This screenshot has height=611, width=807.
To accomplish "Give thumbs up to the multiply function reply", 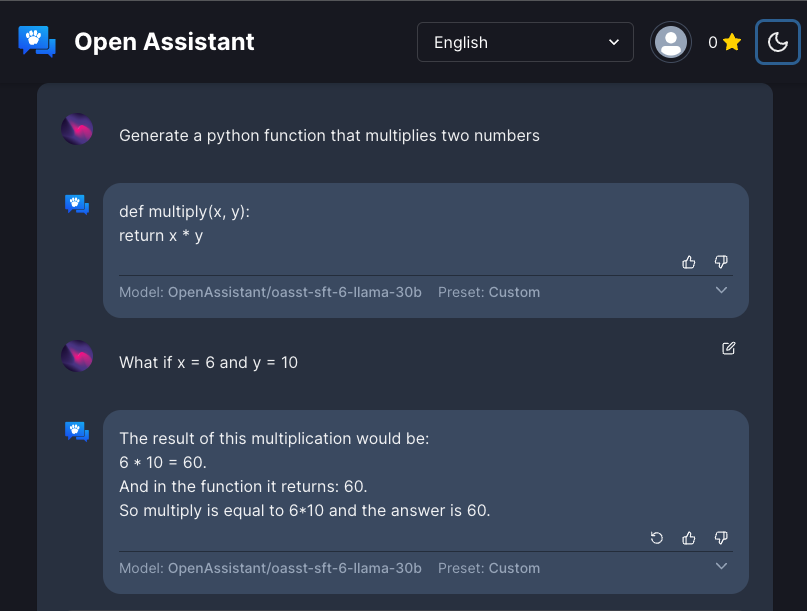I will pyautogui.click(x=689, y=261).
